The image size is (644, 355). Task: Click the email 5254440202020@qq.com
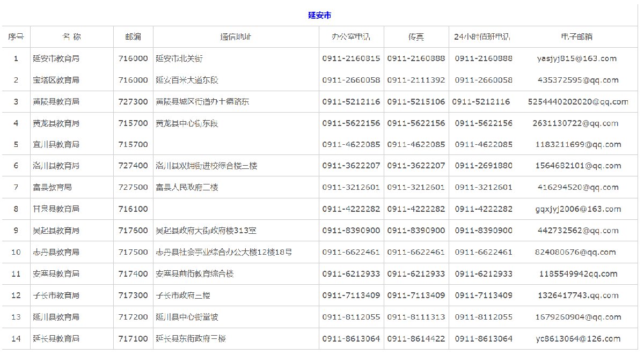point(578,101)
